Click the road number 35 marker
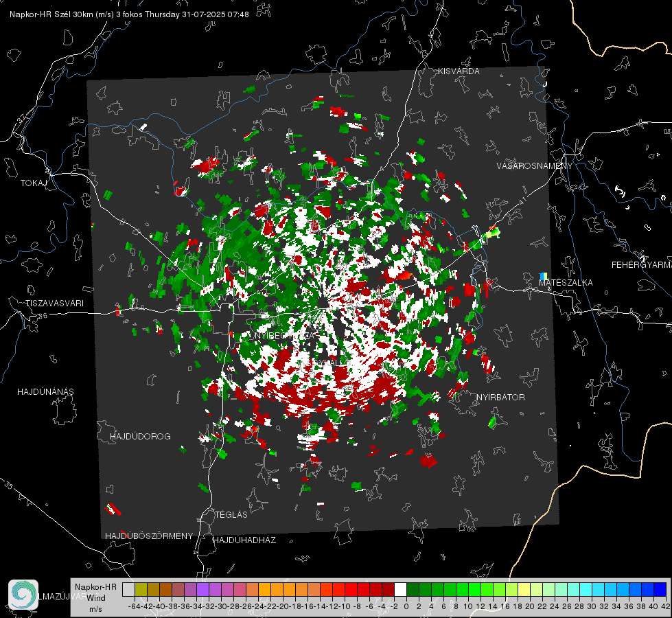Viewport: 672px width, 618px height. 8,485
